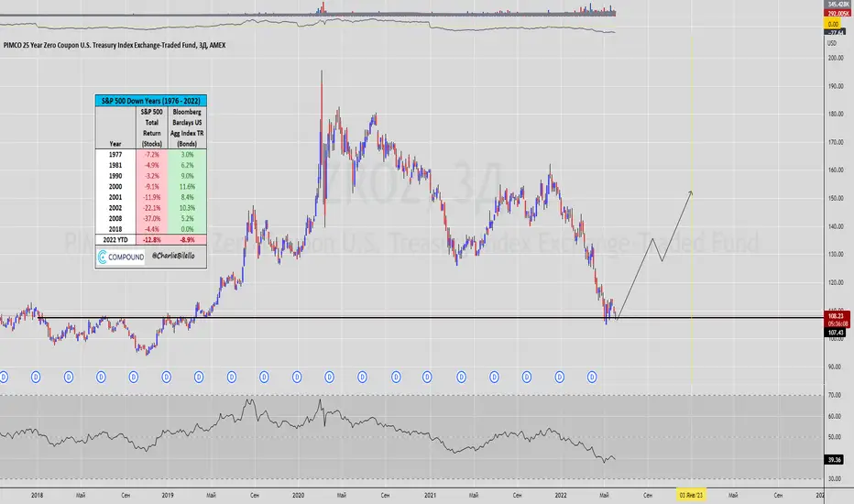Click the USD currency label on the price axis
The height and width of the screenshot is (504, 854).
click(x=832, y=43)
